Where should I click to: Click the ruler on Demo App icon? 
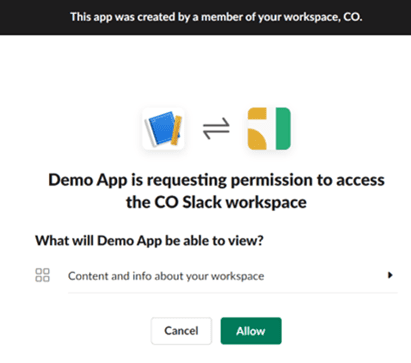(x=176, y=130)
